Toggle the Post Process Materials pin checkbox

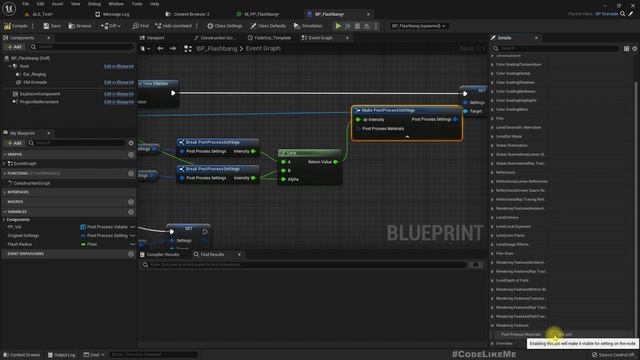click(x=556, y=335)
